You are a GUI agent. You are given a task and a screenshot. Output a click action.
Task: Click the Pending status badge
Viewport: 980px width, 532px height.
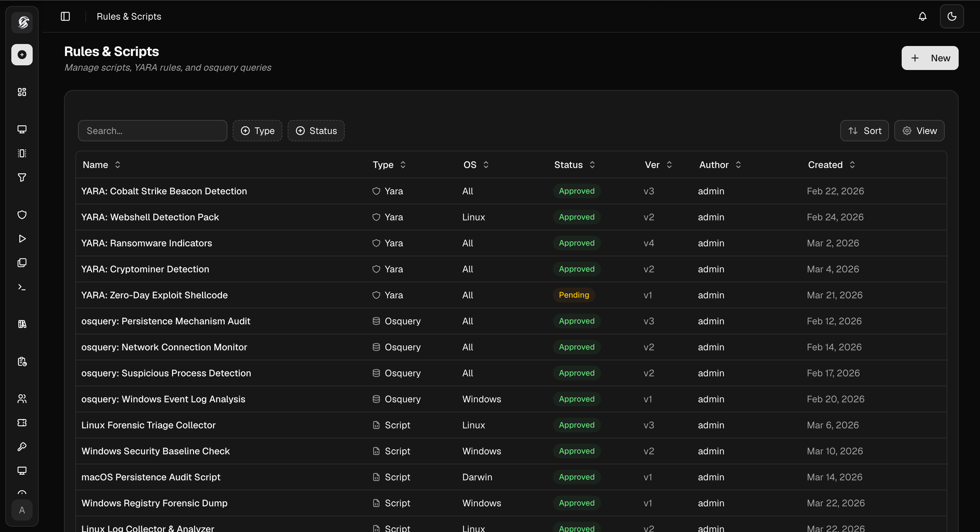574,295
